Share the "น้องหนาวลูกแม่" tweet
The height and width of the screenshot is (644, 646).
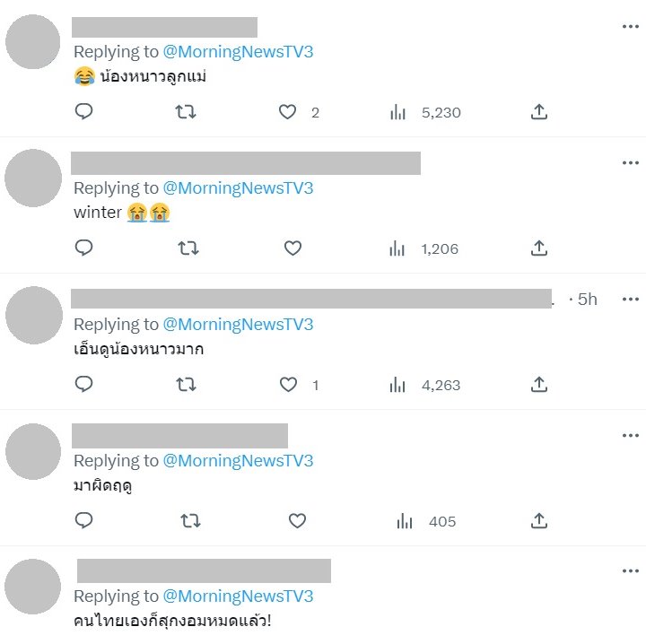point(538,112)
